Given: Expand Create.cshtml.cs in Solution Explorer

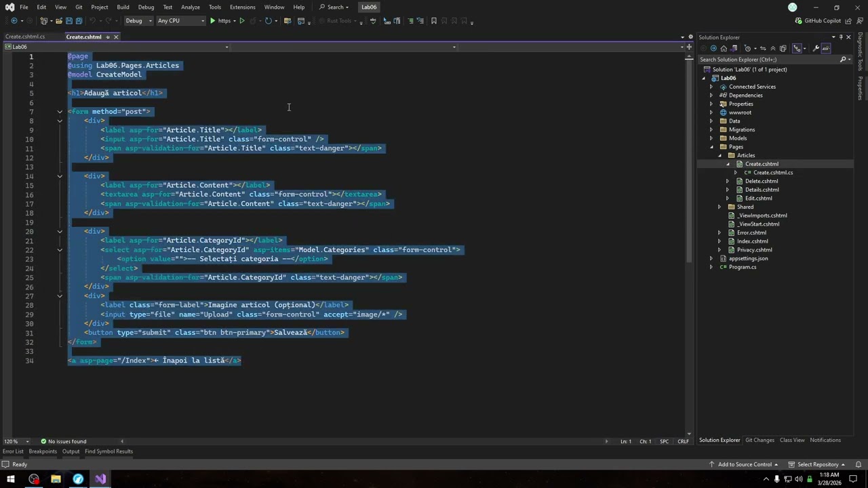Looking at the screenshot, I should pyautogui.click(x=736, y=172).
